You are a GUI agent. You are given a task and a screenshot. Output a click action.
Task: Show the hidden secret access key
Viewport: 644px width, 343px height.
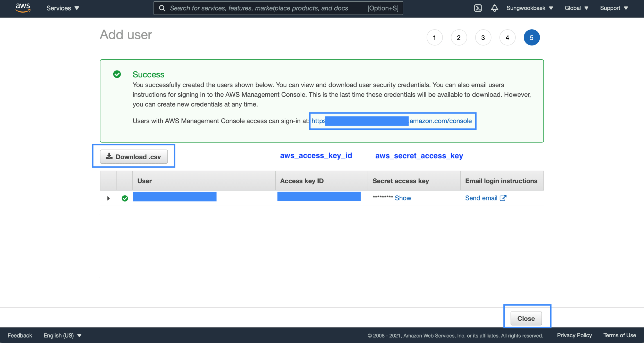coord(403,198)
